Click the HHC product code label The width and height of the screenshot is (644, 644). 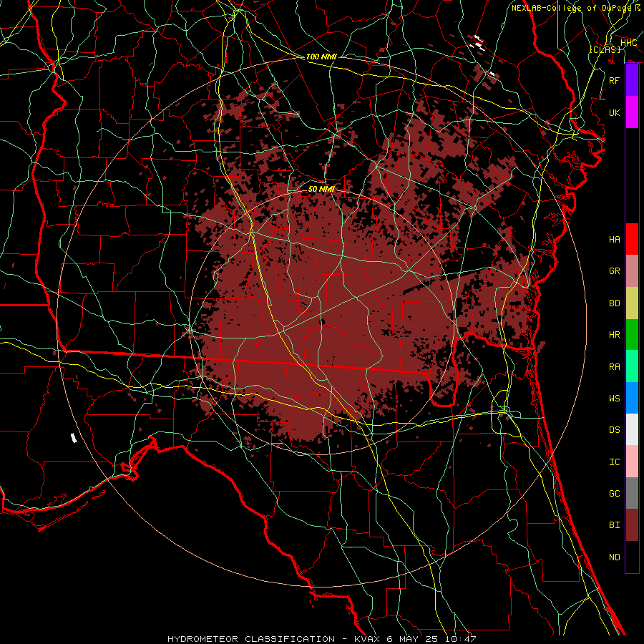point(628,43)
